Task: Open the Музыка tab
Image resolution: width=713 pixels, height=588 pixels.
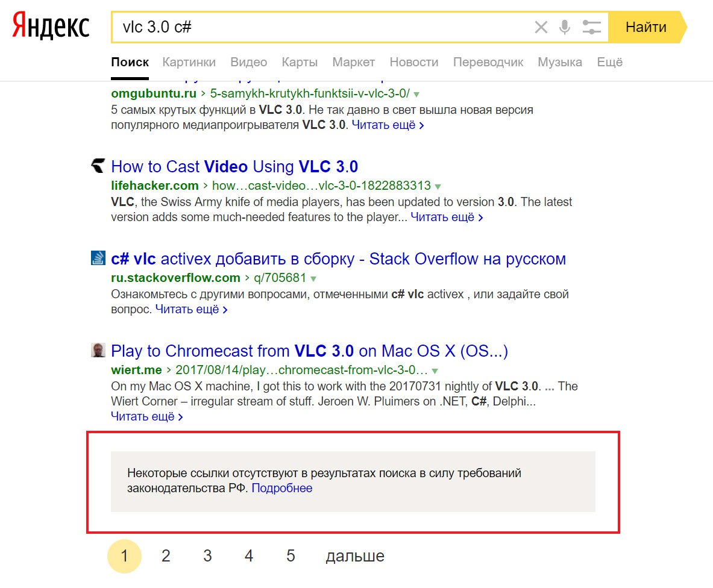Action: 560,62
